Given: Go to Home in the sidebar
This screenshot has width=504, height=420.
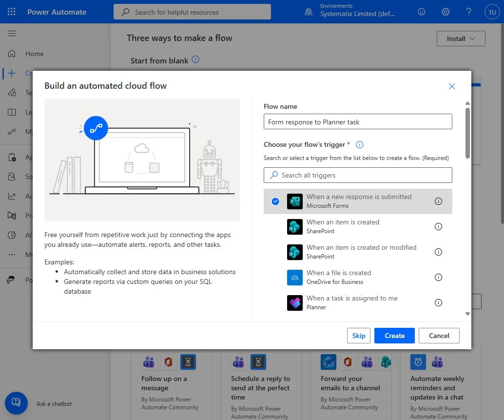Looking at the screenshot, I should click(x=35, y=54).
